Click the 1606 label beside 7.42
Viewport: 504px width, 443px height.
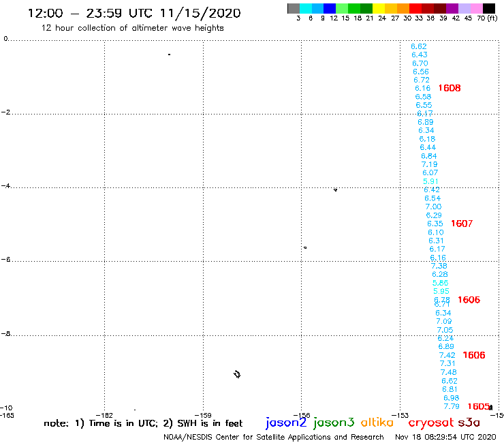pos(474,355)
